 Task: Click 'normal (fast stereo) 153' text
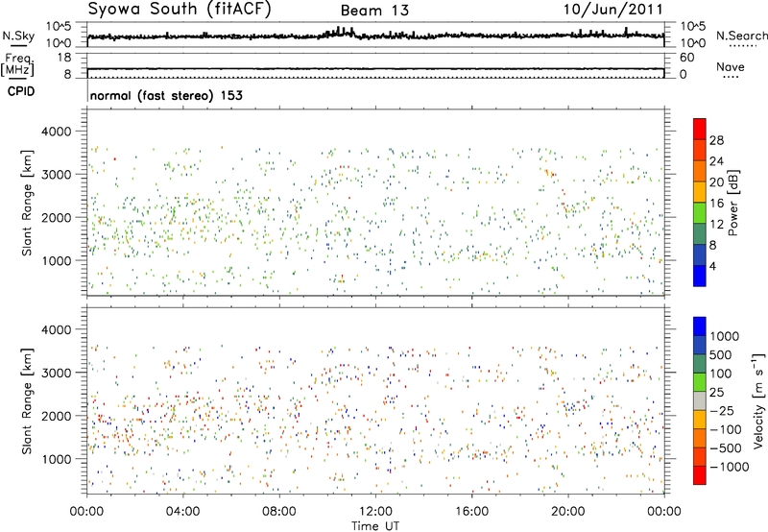tap(166, 95)
